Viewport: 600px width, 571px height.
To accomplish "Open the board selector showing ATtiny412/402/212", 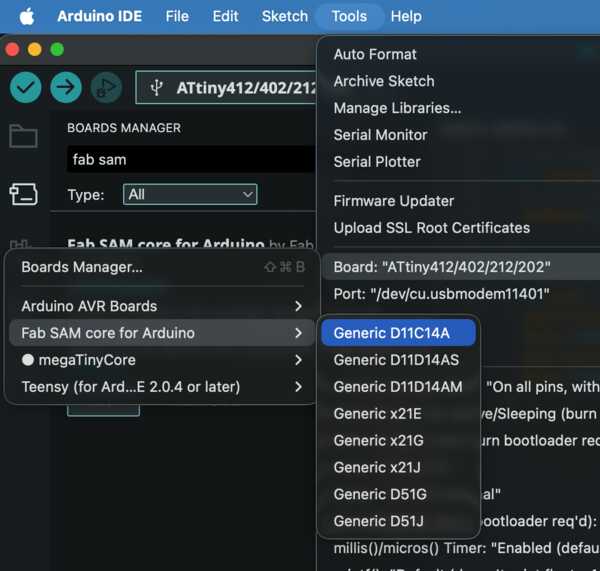I will [x=226, y=88].
